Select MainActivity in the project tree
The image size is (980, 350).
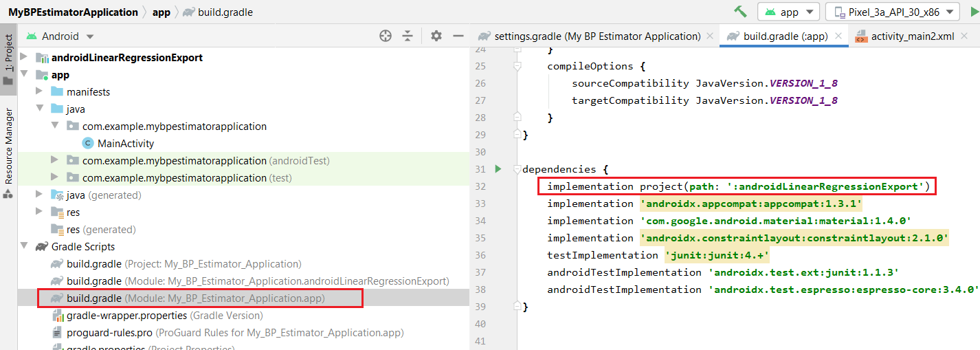(x=126, y=144)
